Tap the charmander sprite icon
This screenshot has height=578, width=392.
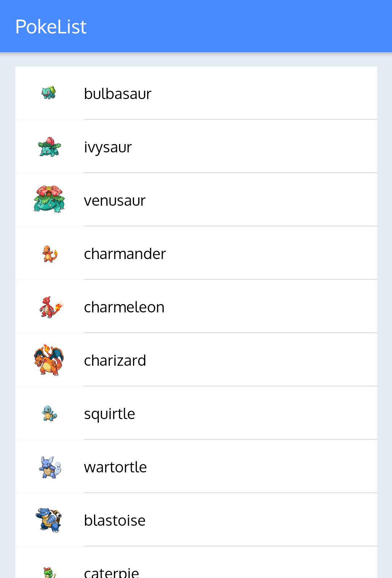50,254
